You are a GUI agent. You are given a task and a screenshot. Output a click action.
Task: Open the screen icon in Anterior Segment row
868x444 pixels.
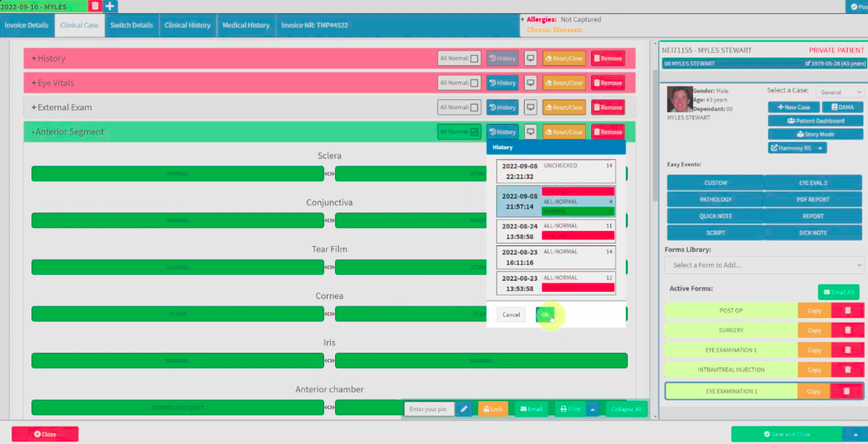click(530, 132)
